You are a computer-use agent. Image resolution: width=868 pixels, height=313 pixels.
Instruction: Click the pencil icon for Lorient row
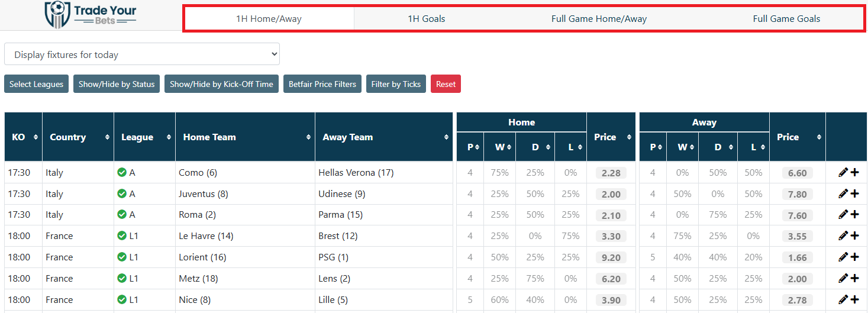[843, 257]
